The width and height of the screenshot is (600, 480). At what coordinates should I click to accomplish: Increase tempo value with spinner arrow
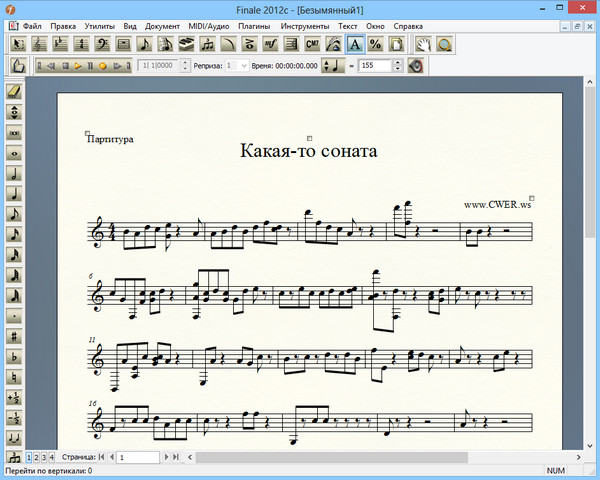[397, 62]
